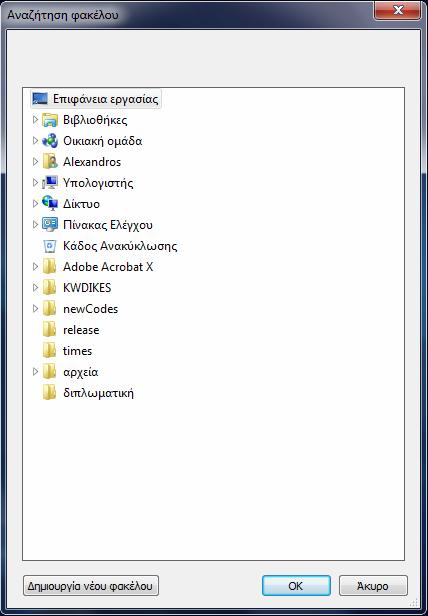Click the newCodes folder icon
Image resolution: width=428 pixels, height=616 pixels.
pos(50,309)
